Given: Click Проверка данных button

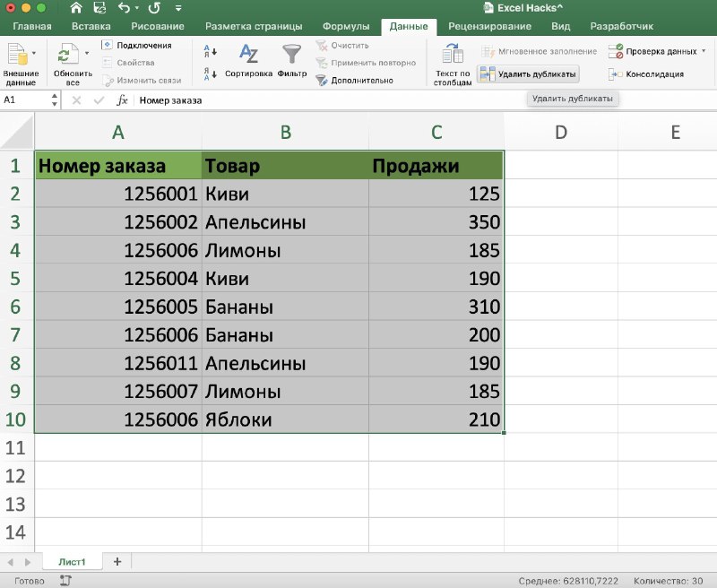Looking at the screenshot, I should coord(653,51).
